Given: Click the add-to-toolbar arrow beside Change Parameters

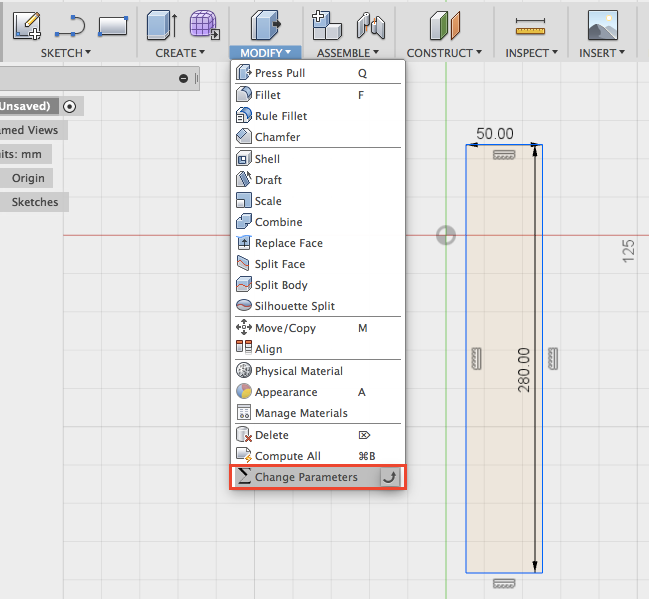Looking at the screenshot, I should pos(389,477).
